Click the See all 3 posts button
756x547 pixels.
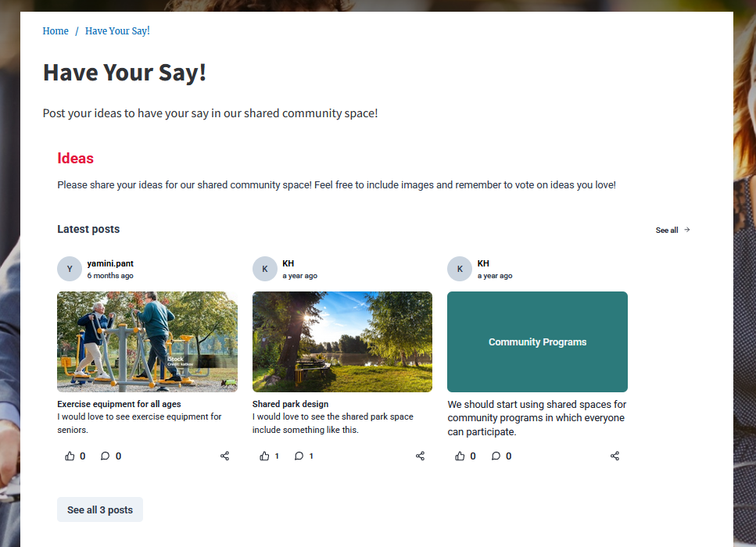pos(99,509)
